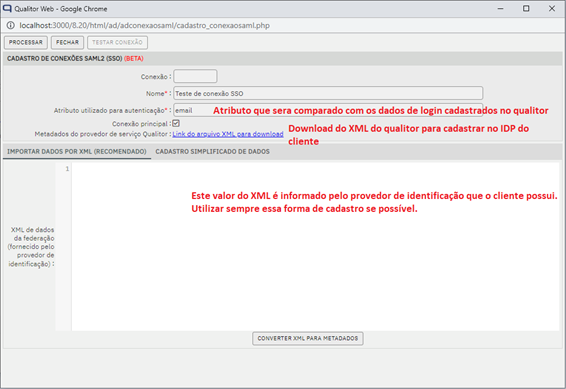
Task: Switch to Cadastro simplificado de dados tab
Action: (x=213, y=152)
